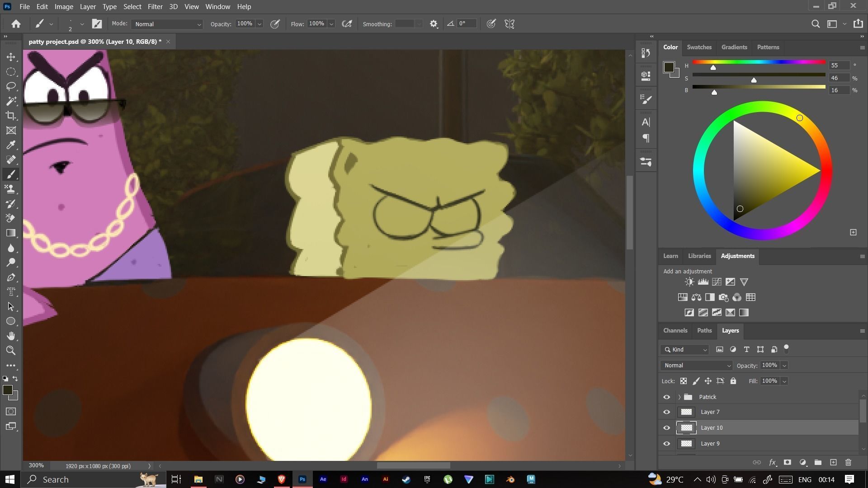Select the Clone Stamp tool
Screen dimensions: 868x488
pos(11,189)
